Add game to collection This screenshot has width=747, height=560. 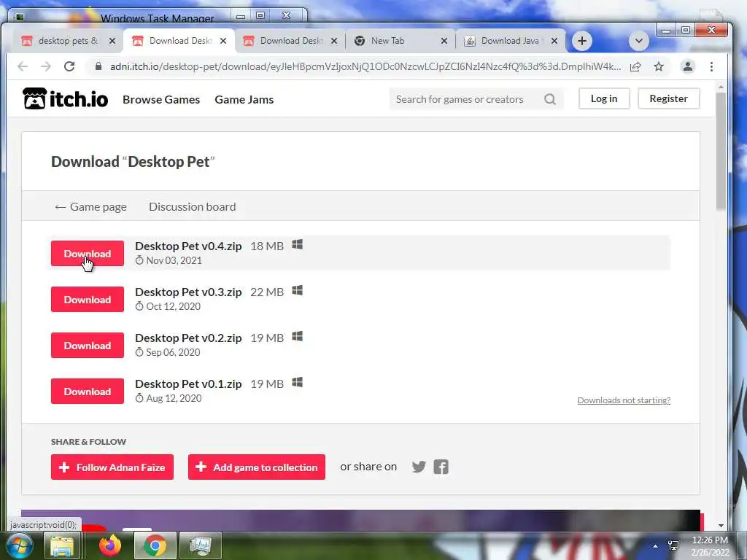click(x=256, y=467)
